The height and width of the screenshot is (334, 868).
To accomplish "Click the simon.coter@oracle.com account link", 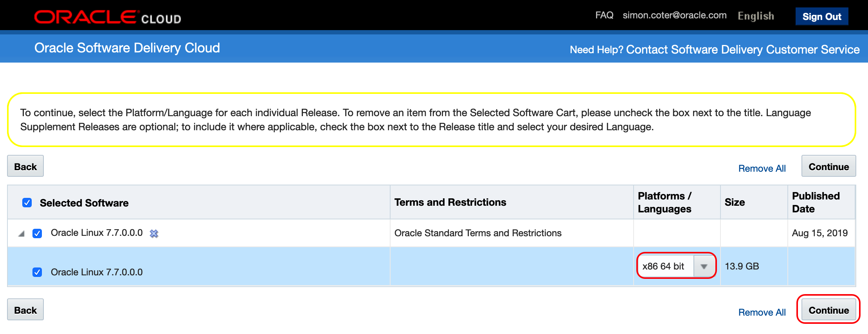I will coord(674,15).
